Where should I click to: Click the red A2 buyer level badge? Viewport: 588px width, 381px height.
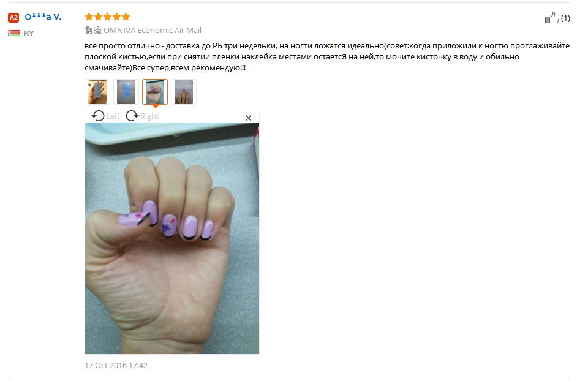point(13,17)
